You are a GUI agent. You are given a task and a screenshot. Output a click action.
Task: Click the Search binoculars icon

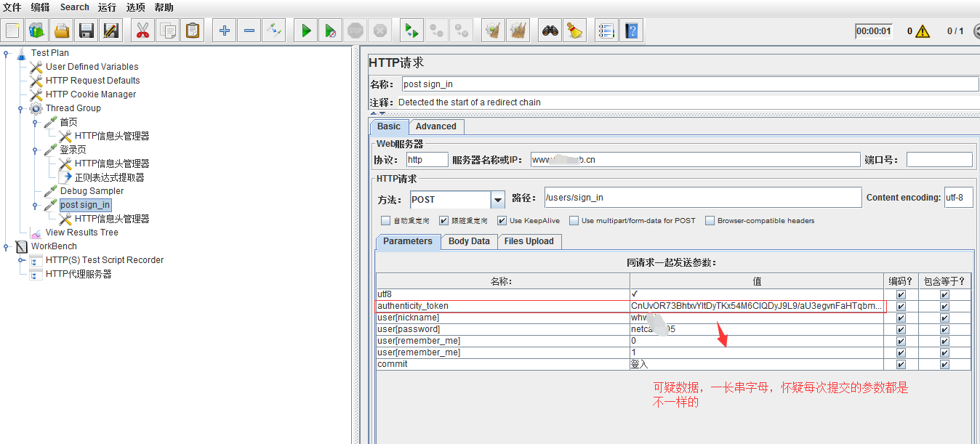pos(550,31)
